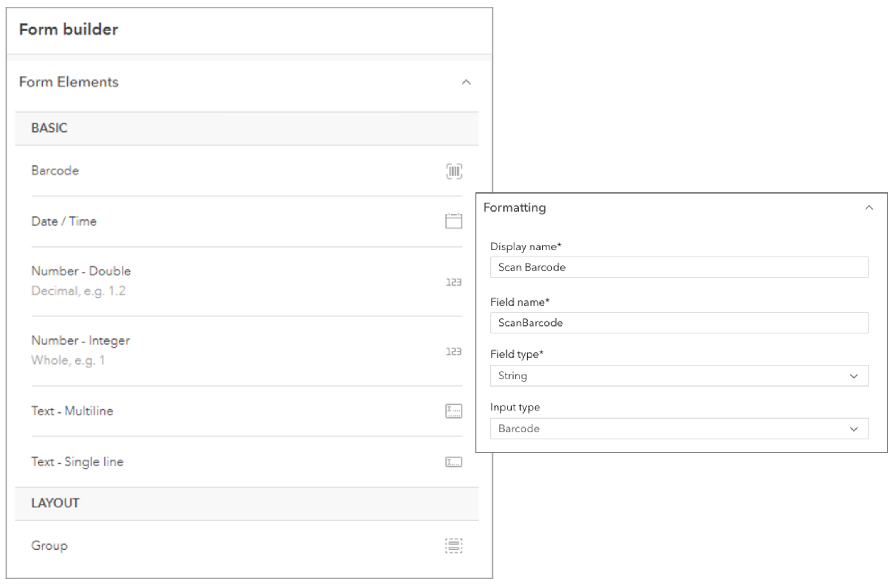The image size is (889, 588).
Task: Click the Barcode scanner icon
Action: click(x=454, y=171)
